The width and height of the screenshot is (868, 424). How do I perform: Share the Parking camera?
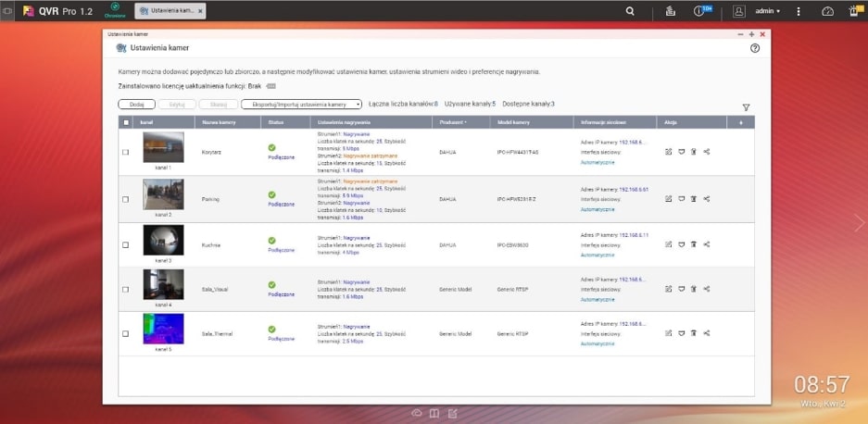pyautogui.click(x=707, y=199)
